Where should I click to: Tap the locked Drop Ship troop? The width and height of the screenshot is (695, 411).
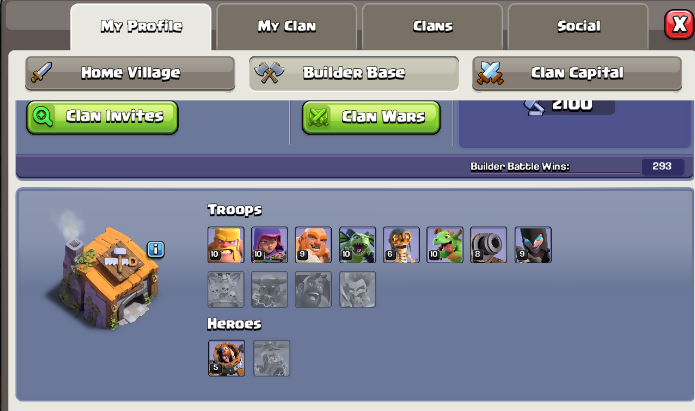226,290
